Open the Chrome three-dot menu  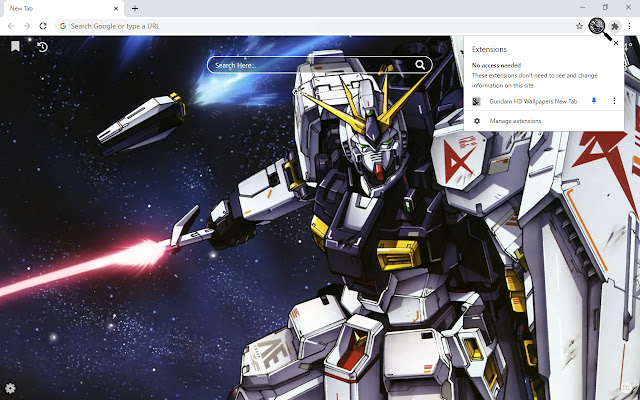[629, 26]
